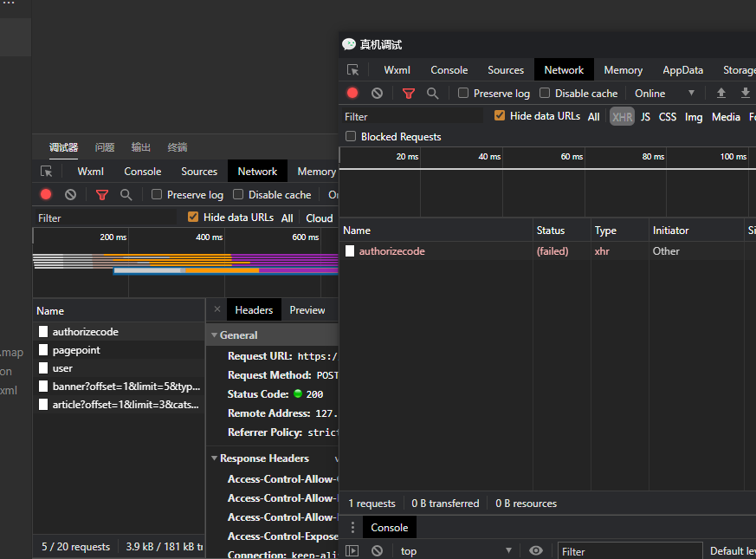Image resolution: width=756 pixels, height=559 pixels.
Task: Click the file icon beside the user request
Action: coord(43,368)
